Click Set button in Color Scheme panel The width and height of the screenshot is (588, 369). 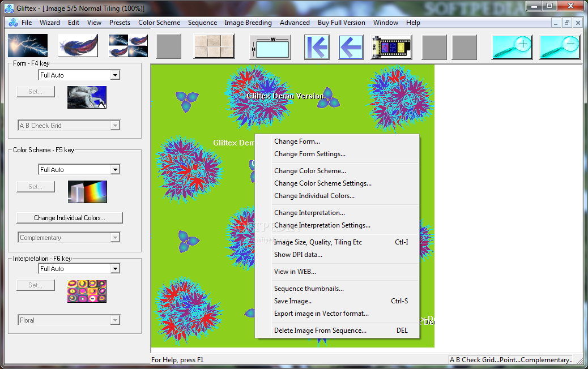[x=36, y=187]
